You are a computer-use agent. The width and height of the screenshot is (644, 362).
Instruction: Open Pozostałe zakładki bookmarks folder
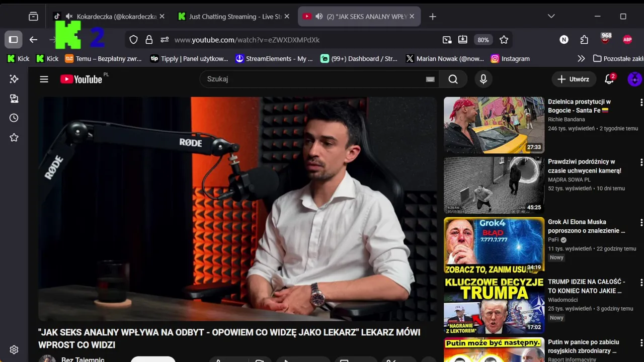point(618,59)
